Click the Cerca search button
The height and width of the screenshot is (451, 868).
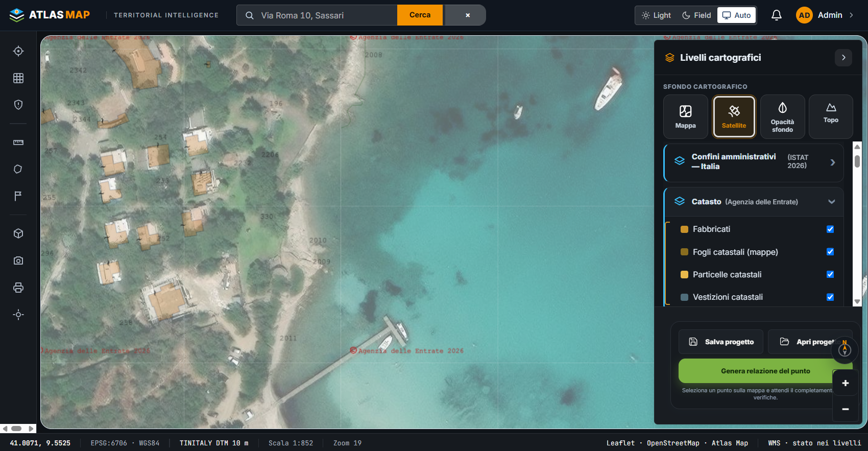click(420, 15)
